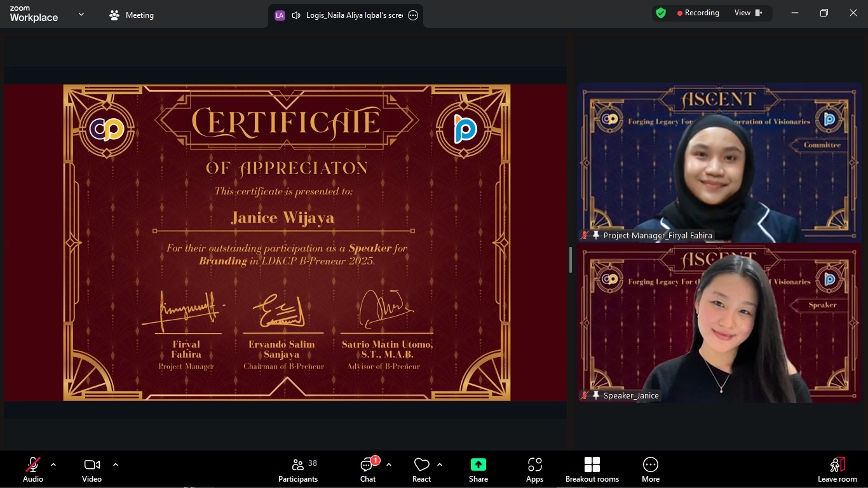The image size is (868, 488).
Task: Open the View layout options
Action: coord(748,13)
